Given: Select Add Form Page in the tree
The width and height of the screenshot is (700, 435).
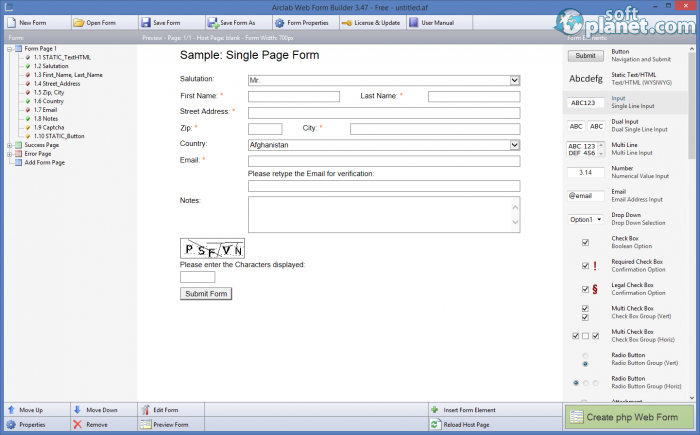Looking at the screenshot, I should click(44, 162).
